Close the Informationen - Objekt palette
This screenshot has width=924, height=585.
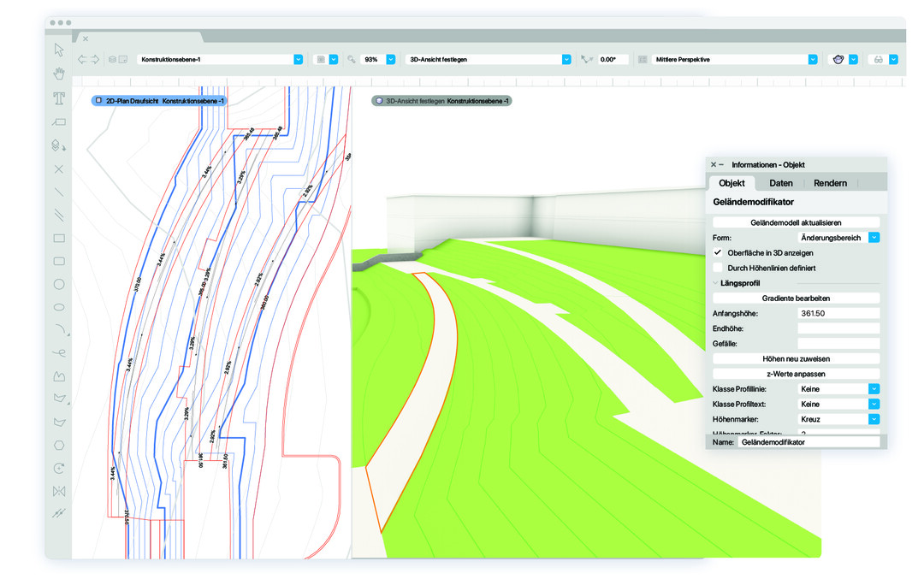713,165
